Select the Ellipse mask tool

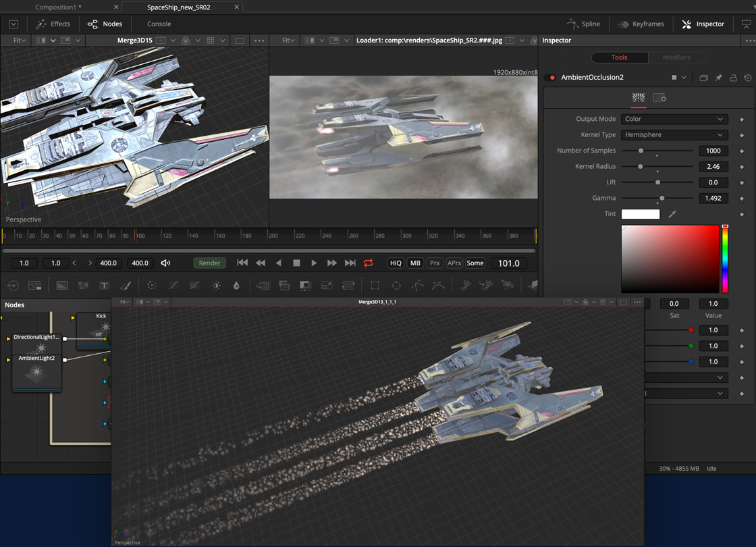pyautogui.click(x=396, y=285)
